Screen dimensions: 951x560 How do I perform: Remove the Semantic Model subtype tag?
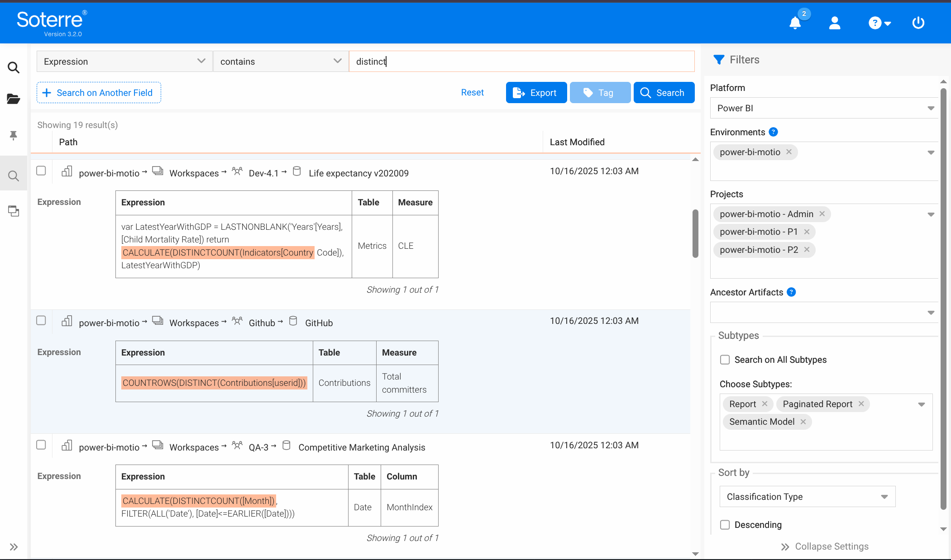coord(803,422)
